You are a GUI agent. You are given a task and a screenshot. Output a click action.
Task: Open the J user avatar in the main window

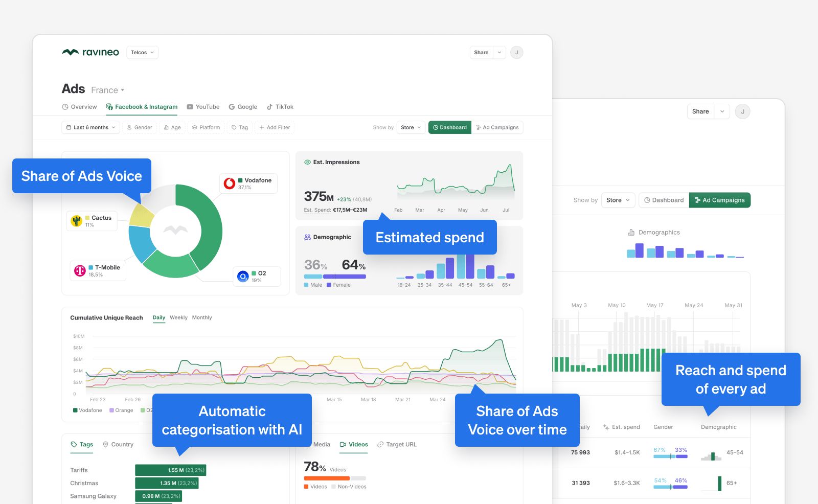tap(517, 53)
